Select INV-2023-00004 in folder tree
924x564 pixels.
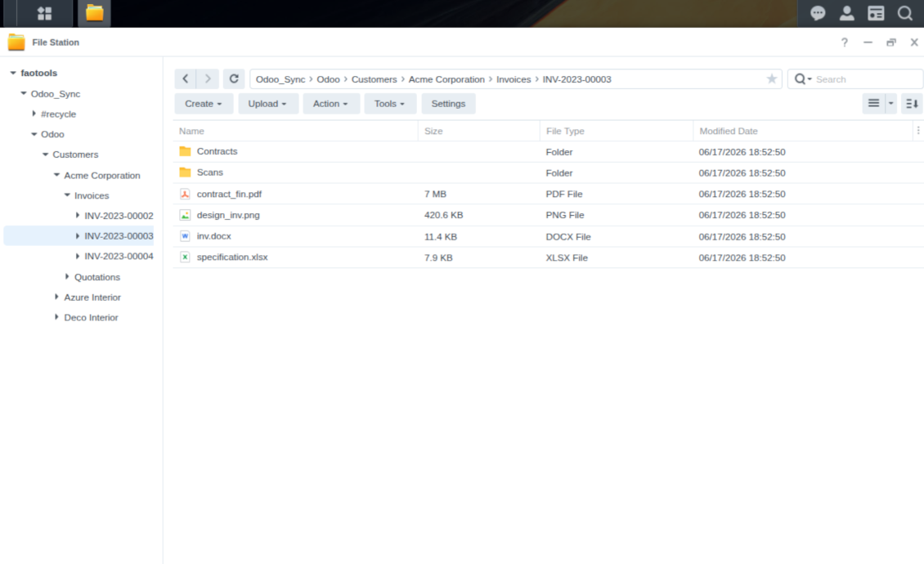pos(119,257)
